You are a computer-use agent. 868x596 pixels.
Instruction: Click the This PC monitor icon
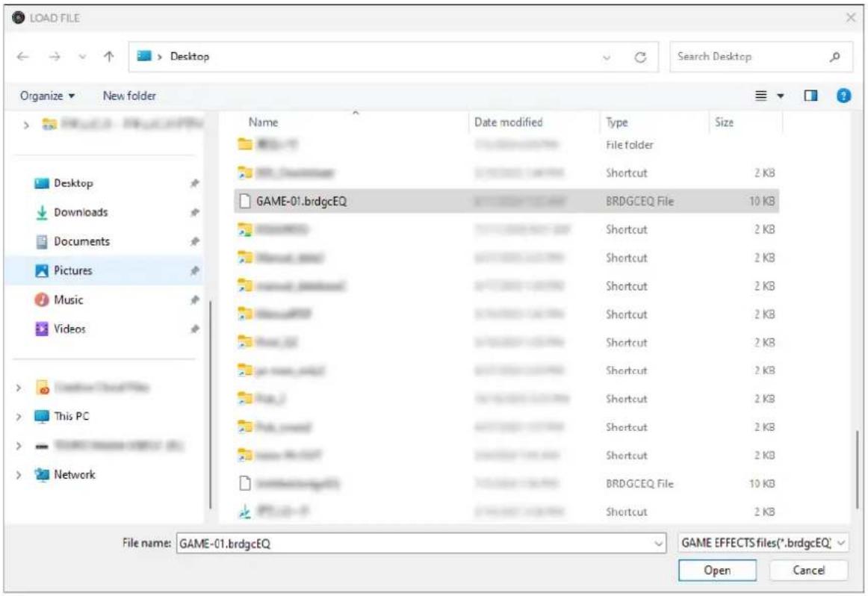42,416
